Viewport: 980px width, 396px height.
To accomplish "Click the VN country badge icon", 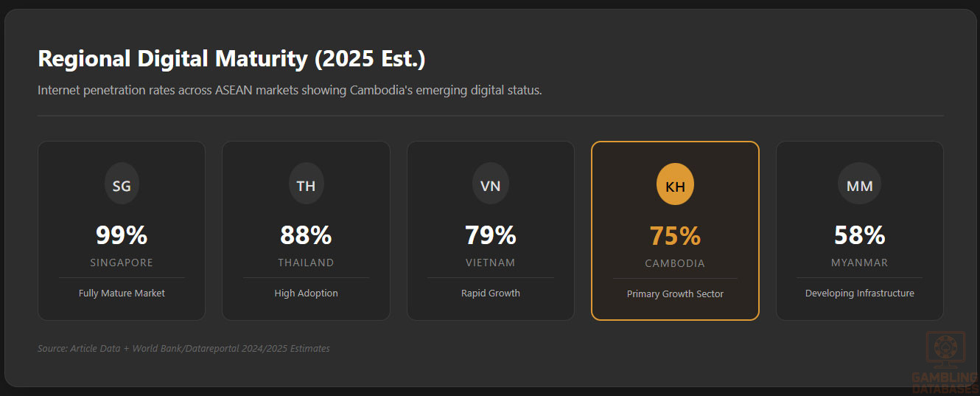I will click(490, 185).
